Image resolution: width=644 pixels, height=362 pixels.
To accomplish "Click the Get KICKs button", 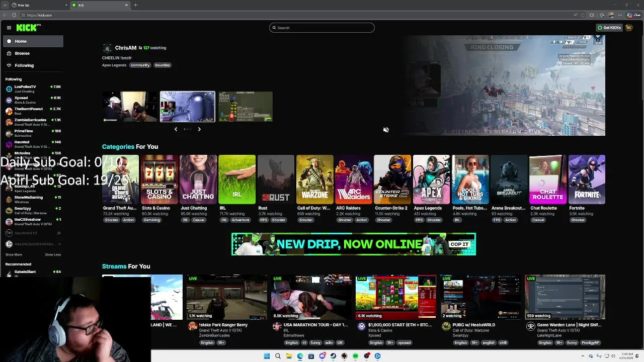I will click(x=609, y=28).
